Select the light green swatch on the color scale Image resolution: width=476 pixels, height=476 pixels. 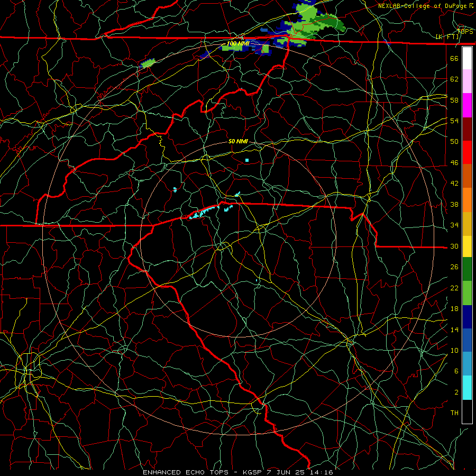467,293
